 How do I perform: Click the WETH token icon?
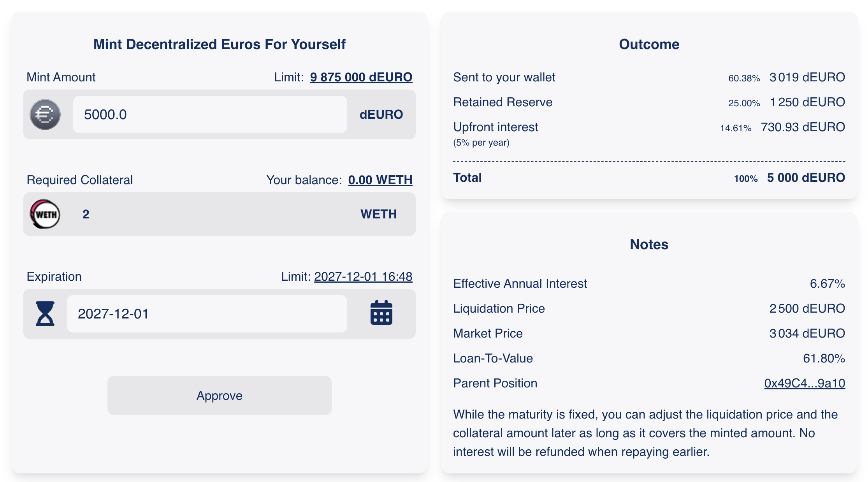(45, 214)
